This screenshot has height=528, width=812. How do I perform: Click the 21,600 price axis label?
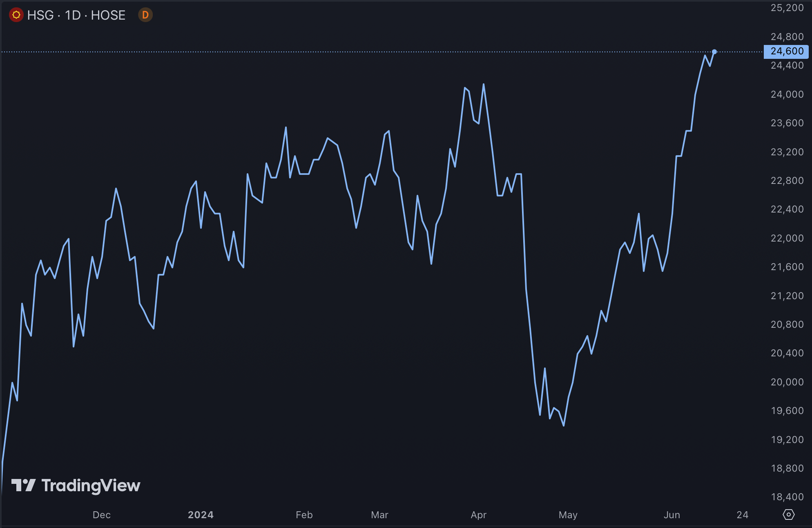(x=787, y=267)
